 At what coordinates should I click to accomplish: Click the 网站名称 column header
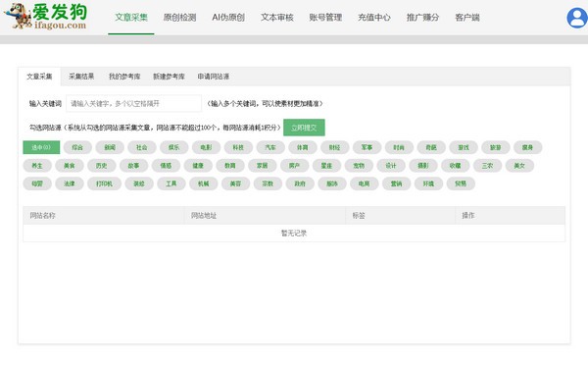click(x=42, y=215)
